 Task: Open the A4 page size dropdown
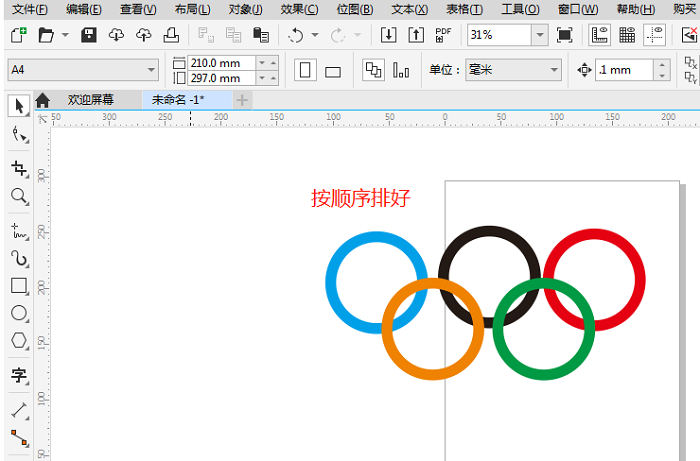(x=151, y=70)
